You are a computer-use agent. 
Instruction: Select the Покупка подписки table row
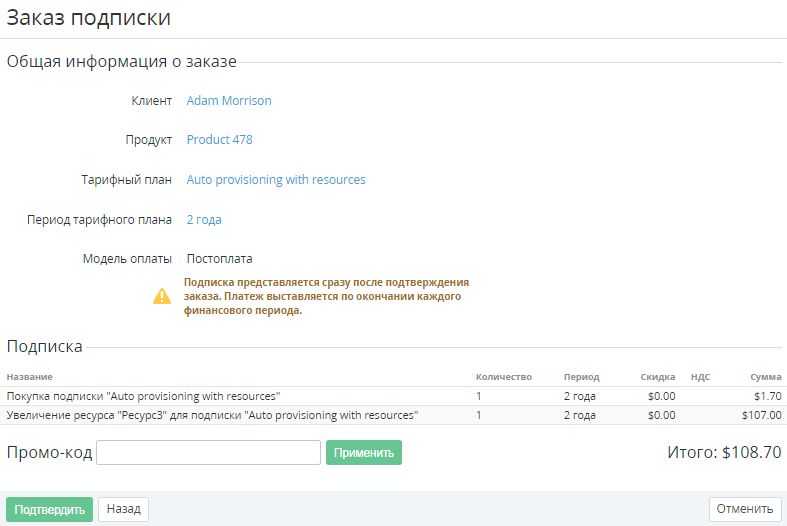(x=143, y=396)
